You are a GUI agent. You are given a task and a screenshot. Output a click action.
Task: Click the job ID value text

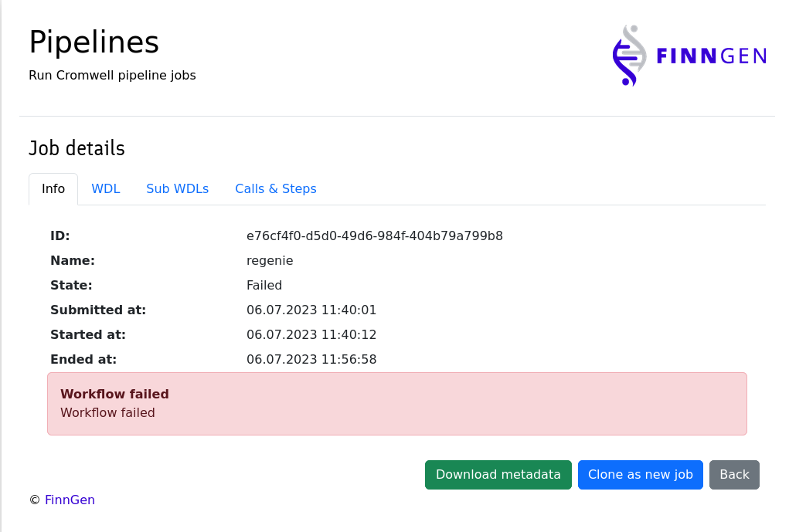point(375,236)
